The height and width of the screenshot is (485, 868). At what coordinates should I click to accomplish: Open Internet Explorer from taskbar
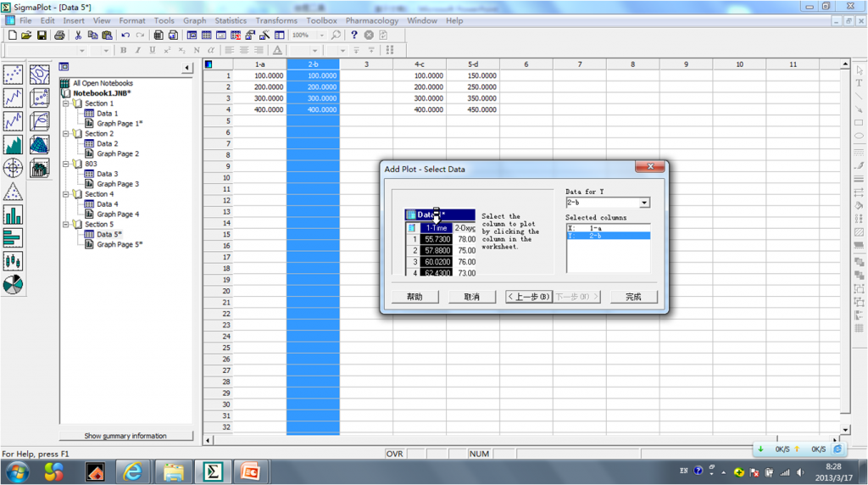132,472
